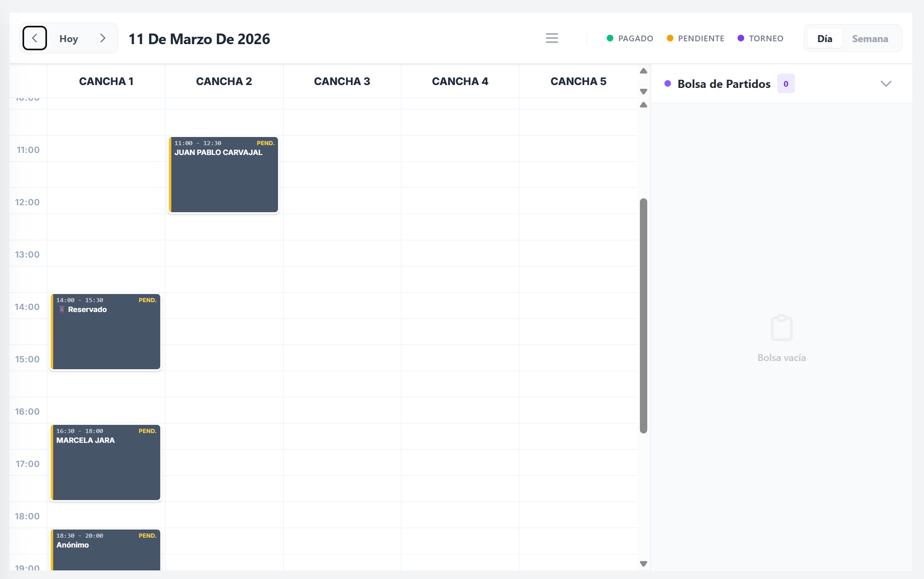
Task: Toggle the PAGADO status filter
Action: tap(630, 38)
